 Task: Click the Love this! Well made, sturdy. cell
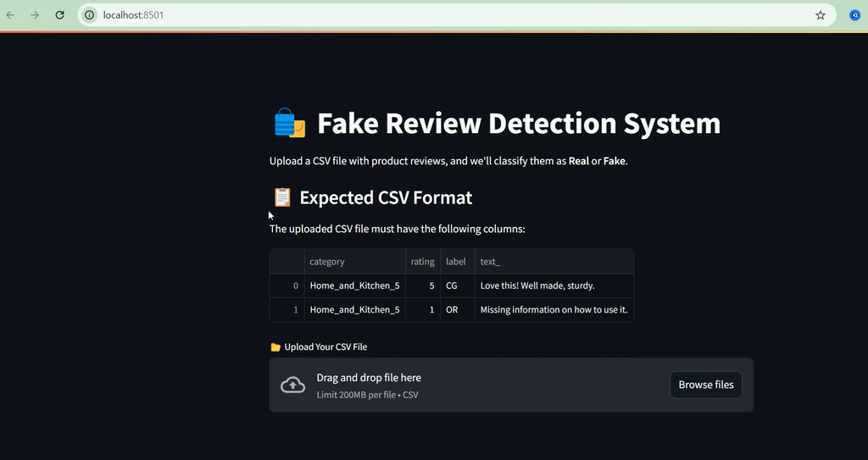point(554,285)
